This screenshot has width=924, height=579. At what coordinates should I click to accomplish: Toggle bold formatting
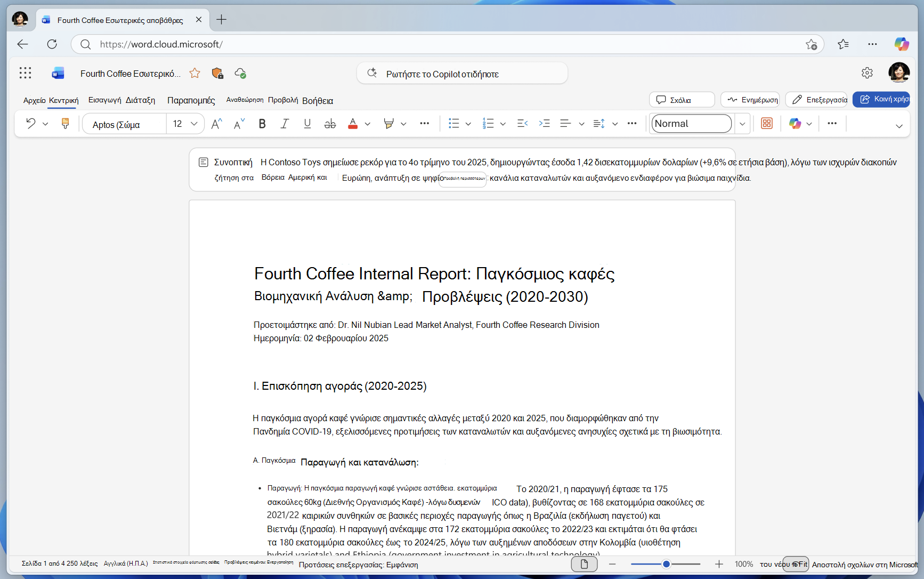click(262, 124)
